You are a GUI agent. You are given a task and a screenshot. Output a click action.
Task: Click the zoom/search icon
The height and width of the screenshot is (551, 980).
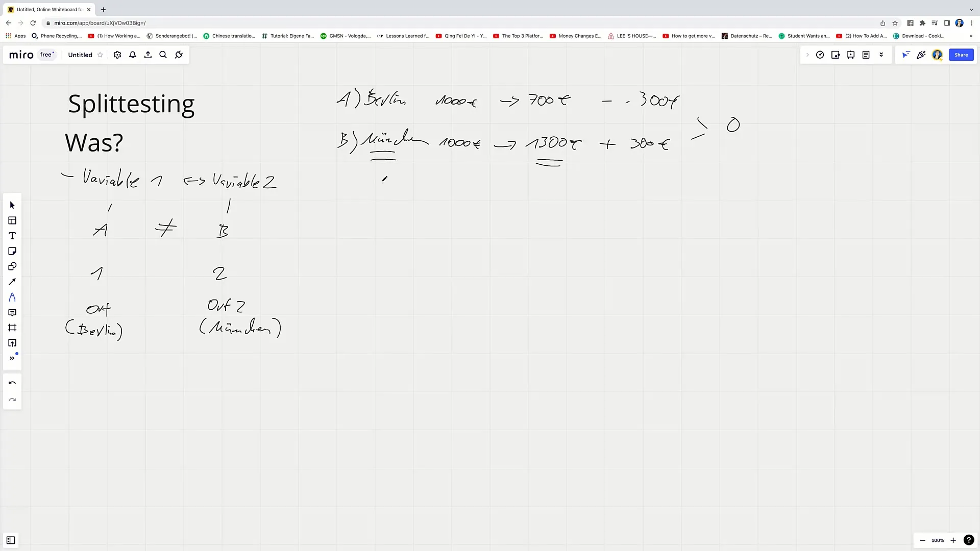tap(163, 55)
